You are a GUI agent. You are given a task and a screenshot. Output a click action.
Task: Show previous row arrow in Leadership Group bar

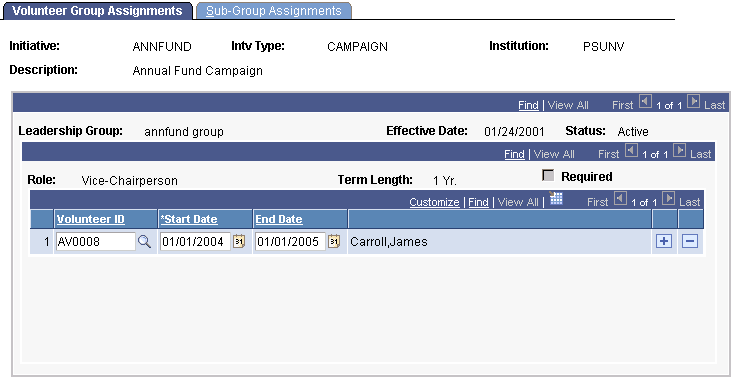[x=645, y=101]
